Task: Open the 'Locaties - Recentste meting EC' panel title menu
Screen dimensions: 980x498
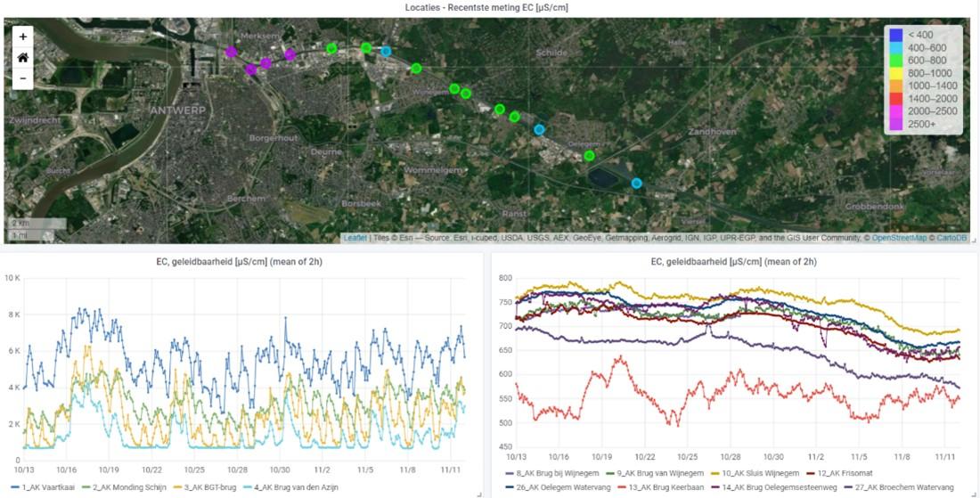Action: point(486,7)
